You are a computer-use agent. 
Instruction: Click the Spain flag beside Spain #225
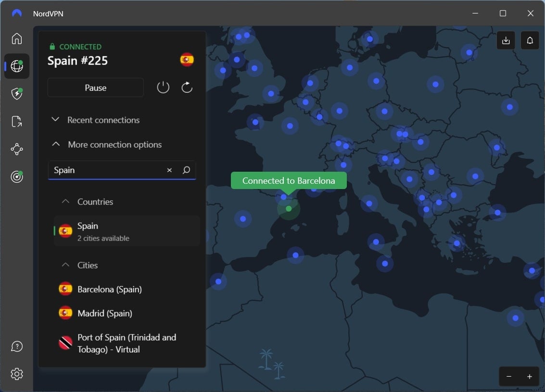(187, 60)
